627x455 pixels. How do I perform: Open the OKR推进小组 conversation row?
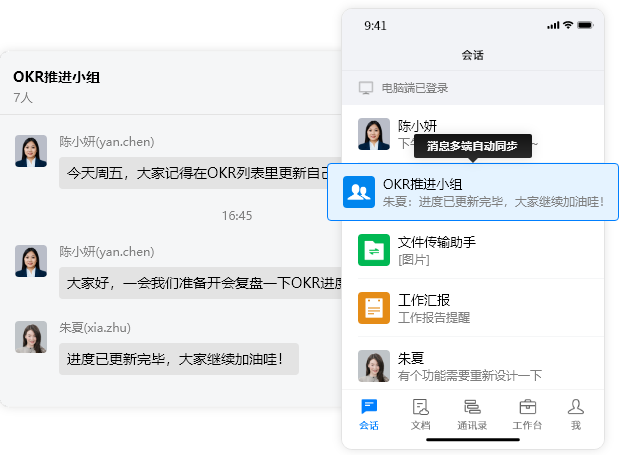(x=473, y=192)
